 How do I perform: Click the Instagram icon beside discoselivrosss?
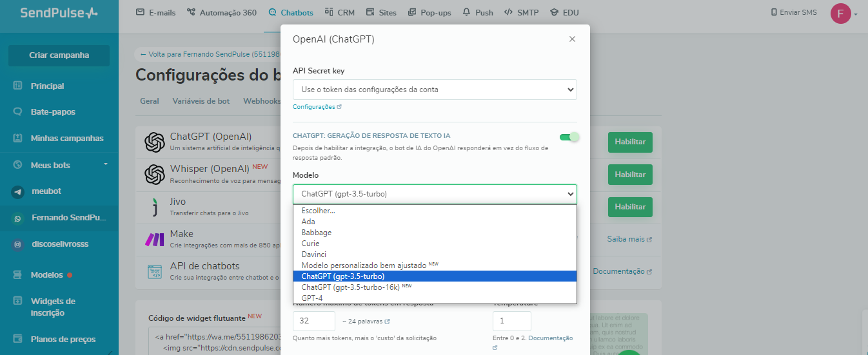pos(18,244)
